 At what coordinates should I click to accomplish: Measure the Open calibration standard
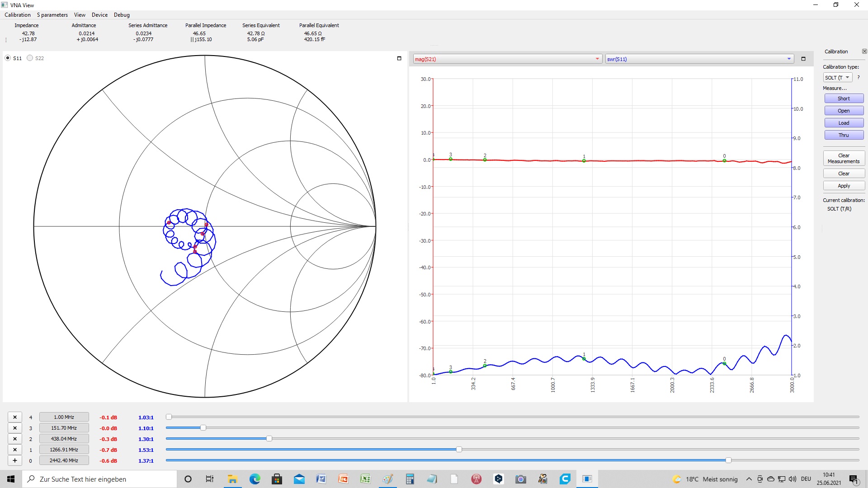click(x=844, y=111)
